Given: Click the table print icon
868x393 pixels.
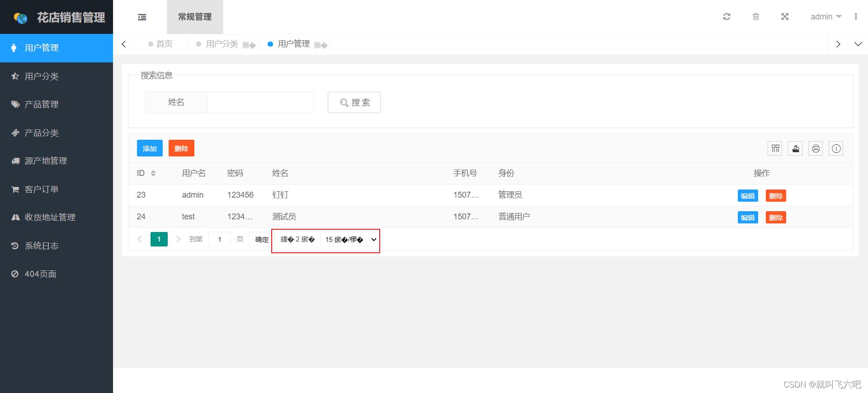Looking at the screenshot, I should point(816,148).
